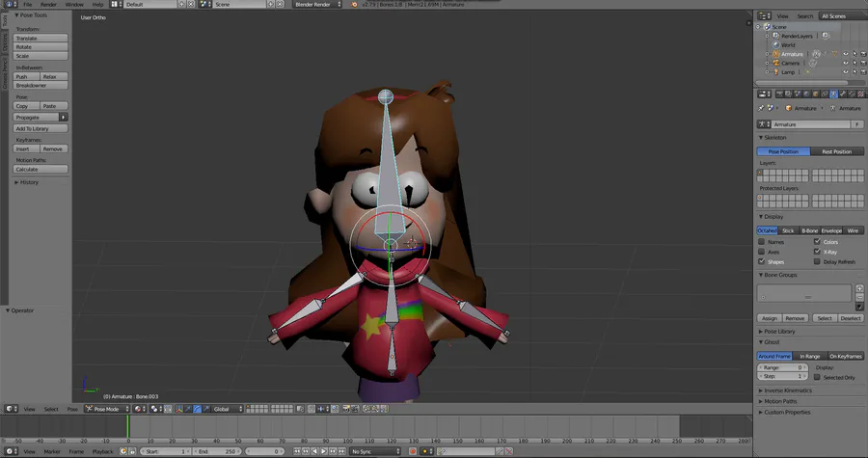Hide the Armature in outliner via eye icon

[845, 54]
